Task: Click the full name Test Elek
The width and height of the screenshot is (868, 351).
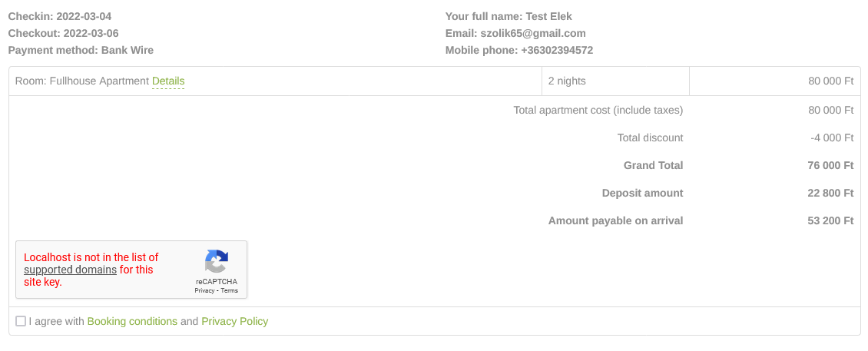Action: pyautogui.click(x=548, y=16)
